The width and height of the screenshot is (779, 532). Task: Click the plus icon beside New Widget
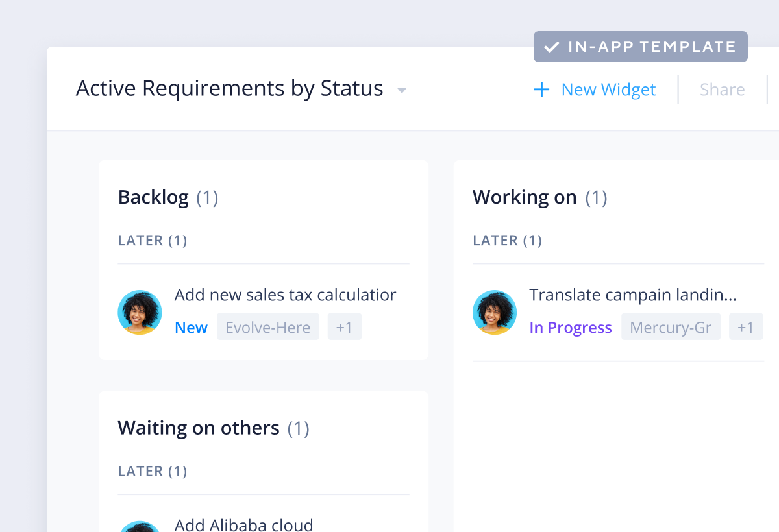coord(541,90)
